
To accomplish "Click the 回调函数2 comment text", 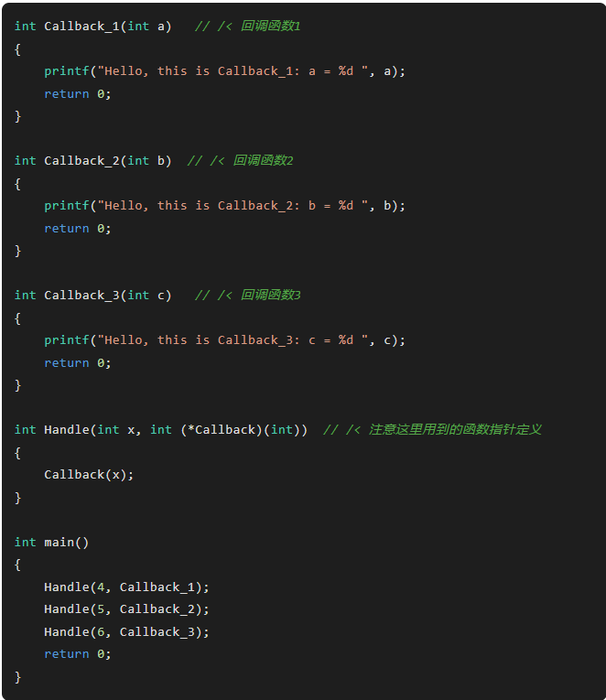I will coord(263,160).
